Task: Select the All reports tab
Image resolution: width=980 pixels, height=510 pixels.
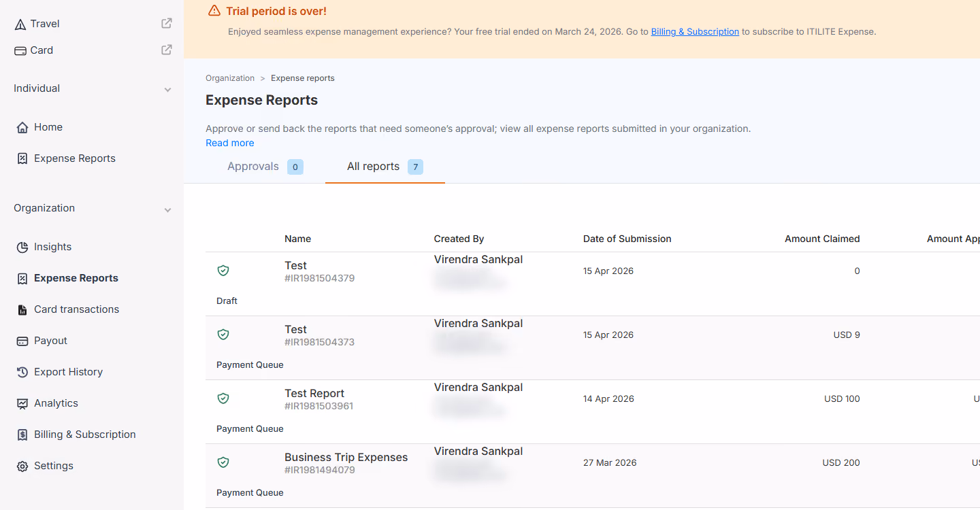Action: [x=385, y=167]
